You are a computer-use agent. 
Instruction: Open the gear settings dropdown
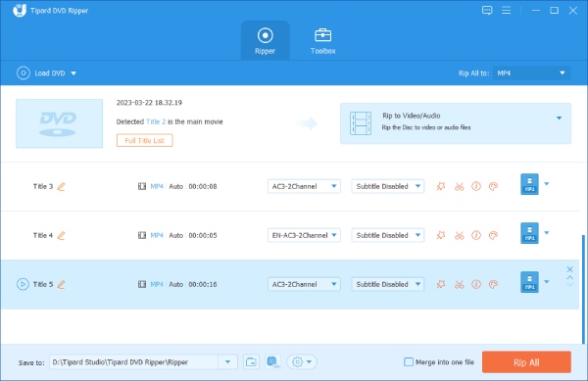tap(302, 362)
